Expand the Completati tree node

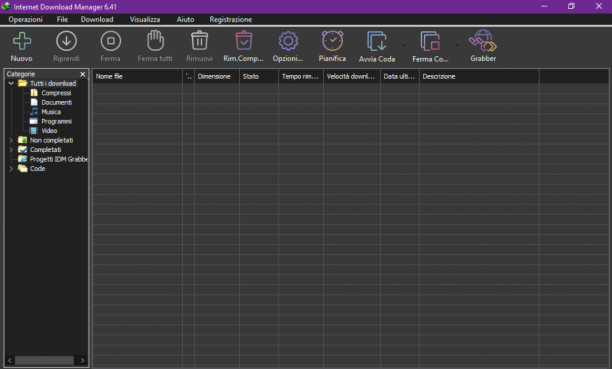point(11,150)
